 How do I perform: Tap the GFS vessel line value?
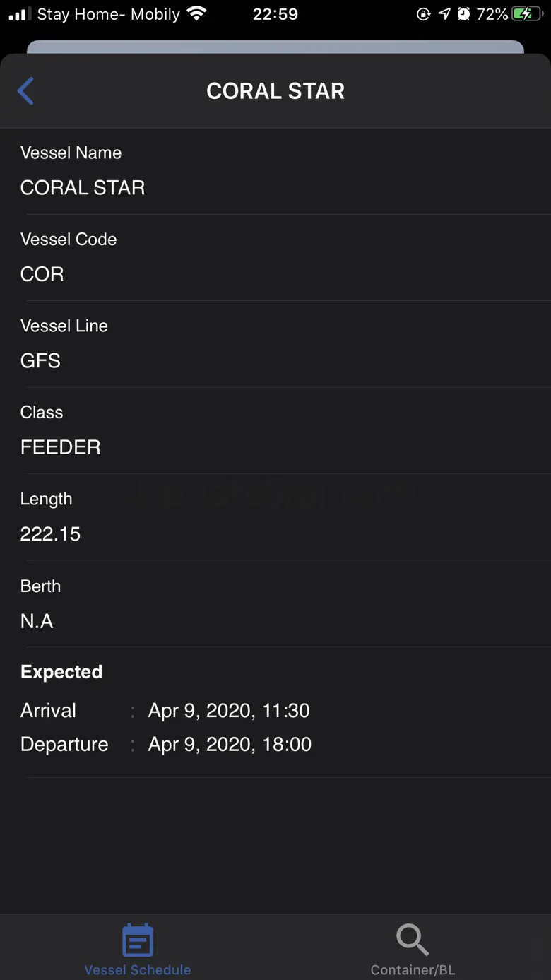[x=41, y=361]
